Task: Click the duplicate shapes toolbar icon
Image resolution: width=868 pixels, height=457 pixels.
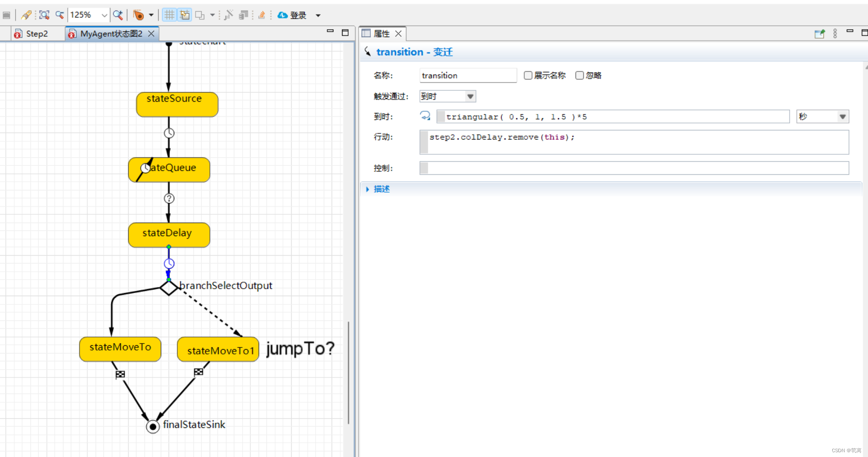Action: (x=200, y=14)
